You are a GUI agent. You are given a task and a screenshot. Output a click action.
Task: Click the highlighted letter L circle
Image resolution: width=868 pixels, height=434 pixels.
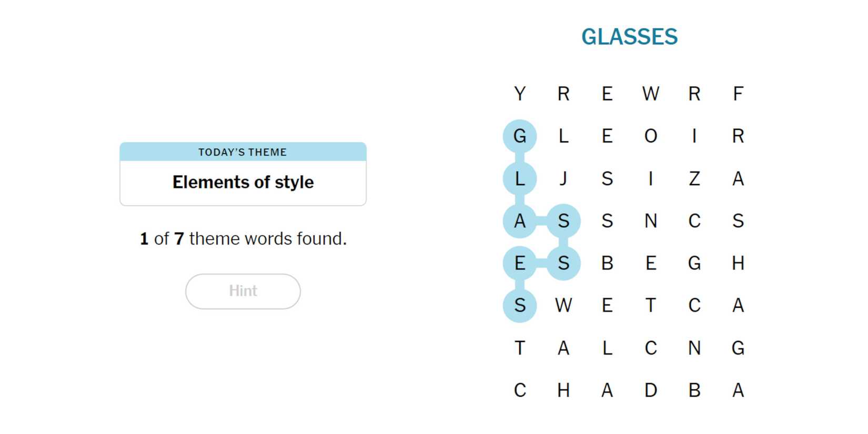[x=520, y=178]
